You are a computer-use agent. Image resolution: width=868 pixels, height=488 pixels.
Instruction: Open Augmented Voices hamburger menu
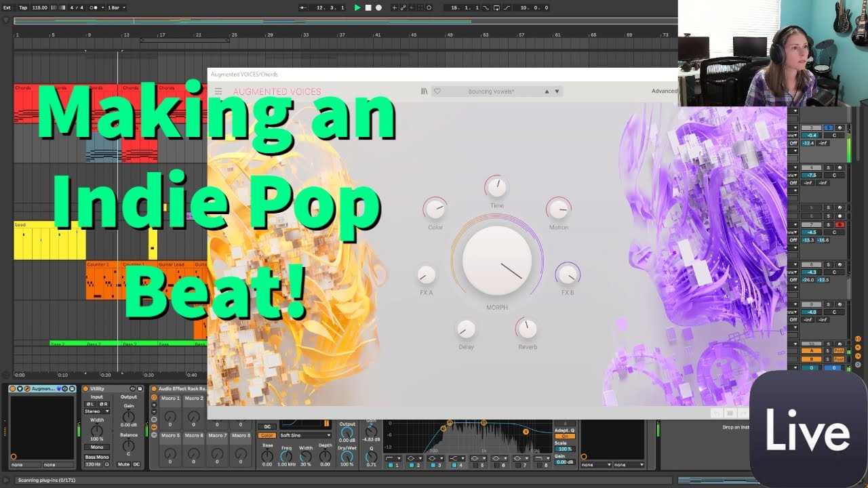218,91
